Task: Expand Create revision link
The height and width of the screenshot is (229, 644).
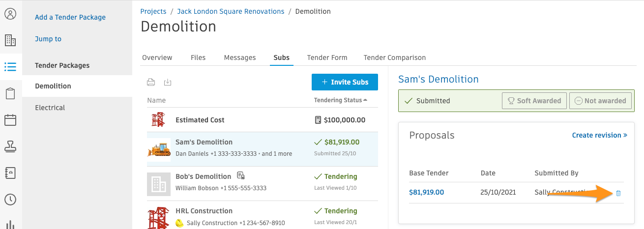Action: (600, 135)
